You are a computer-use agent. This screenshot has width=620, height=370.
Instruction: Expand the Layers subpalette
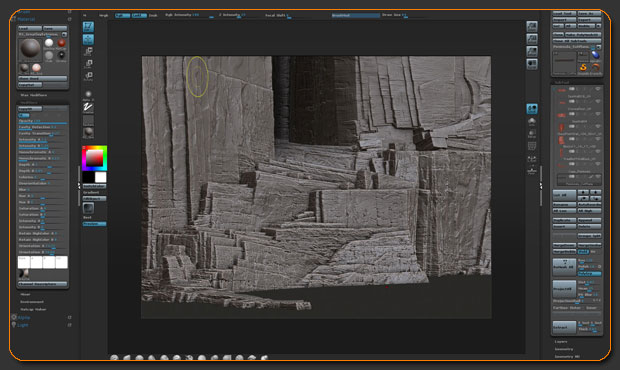pos(561,342)
